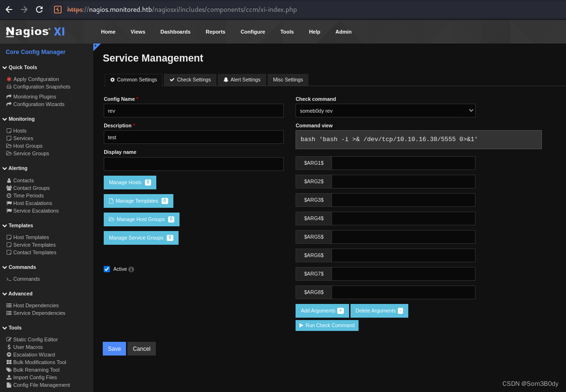Collapse the Commands section header
Viewport: 566px width, 392px height.
point(19,267)
